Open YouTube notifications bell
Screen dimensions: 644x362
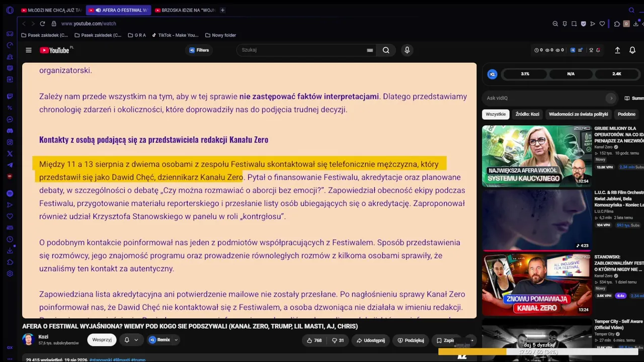[x=632, y=50]
